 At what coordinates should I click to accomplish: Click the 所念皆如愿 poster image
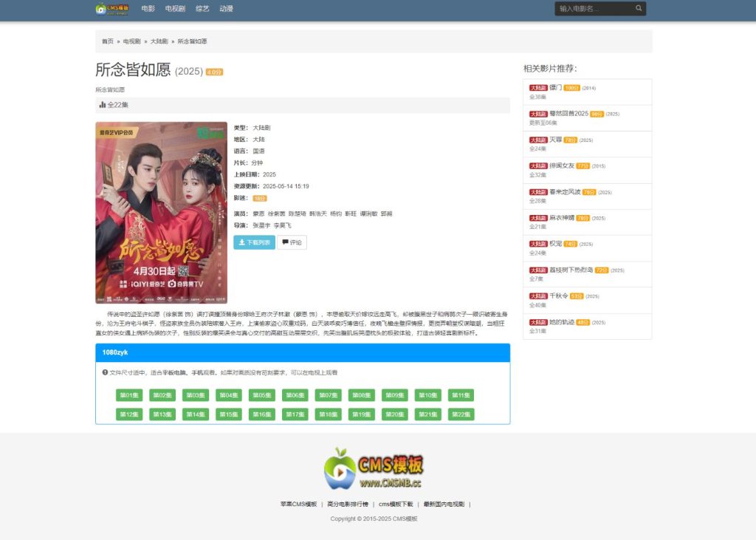(x=151, y=213)
